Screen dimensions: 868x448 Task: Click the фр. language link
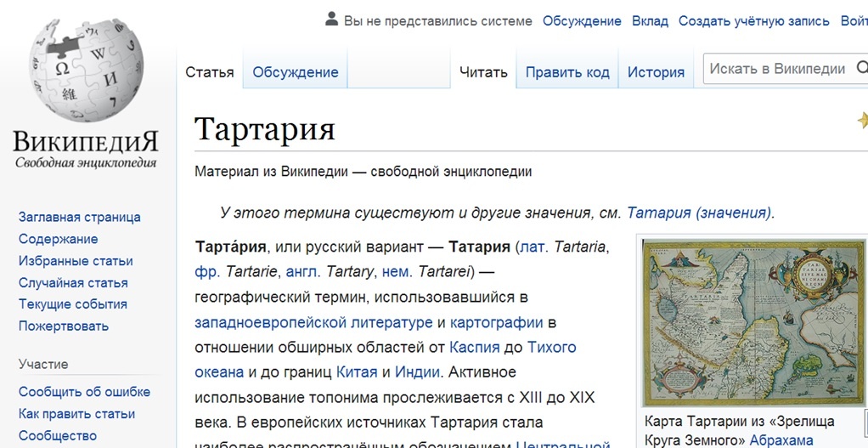click(x=207, y=272)
